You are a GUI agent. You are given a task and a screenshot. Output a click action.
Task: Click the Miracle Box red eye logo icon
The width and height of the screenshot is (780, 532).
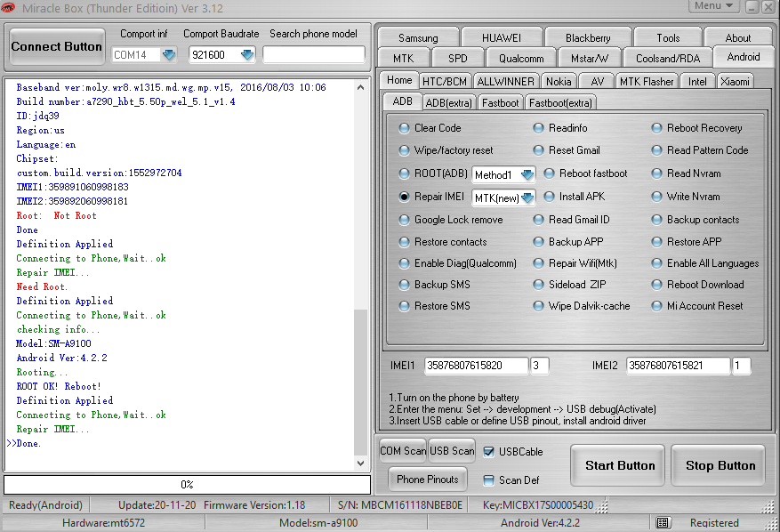[x=9, y=7]
